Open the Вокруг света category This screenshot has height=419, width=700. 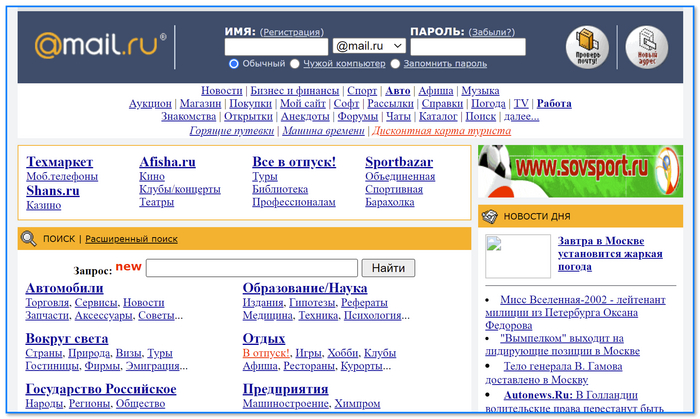tap(67, 339)
